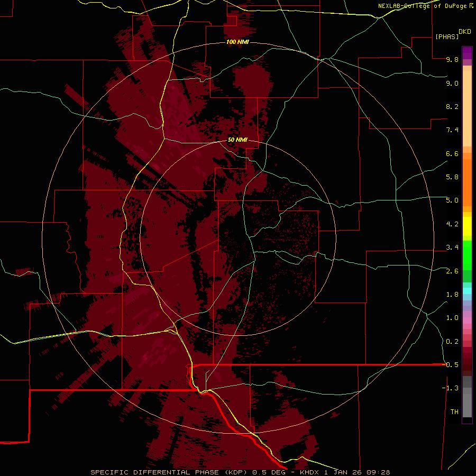Click the 6.6 scale label
476x476 pixels.
click(x=452, y=153)
